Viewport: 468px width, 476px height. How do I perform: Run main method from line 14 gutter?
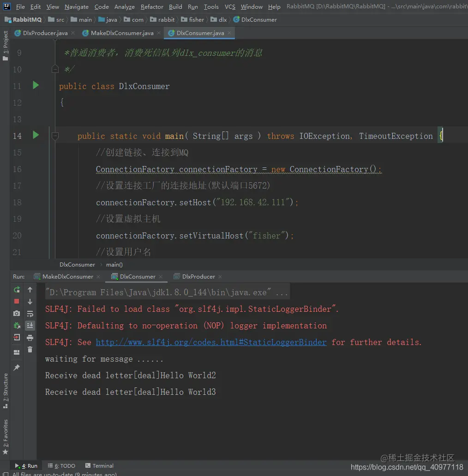[36, 135]
